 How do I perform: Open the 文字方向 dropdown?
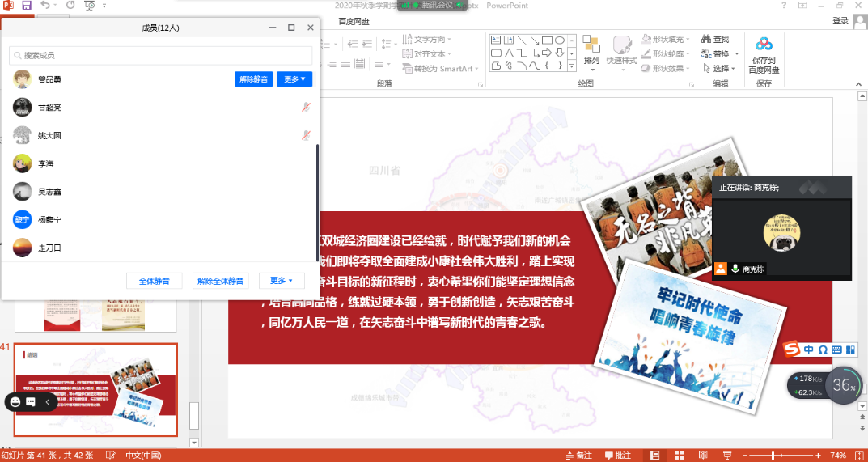coord(427,40)
